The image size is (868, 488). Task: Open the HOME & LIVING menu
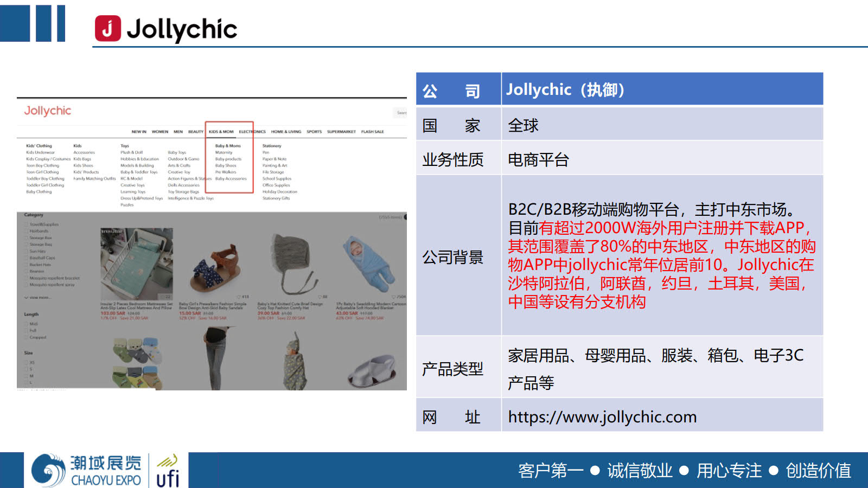tap(286, 132)
